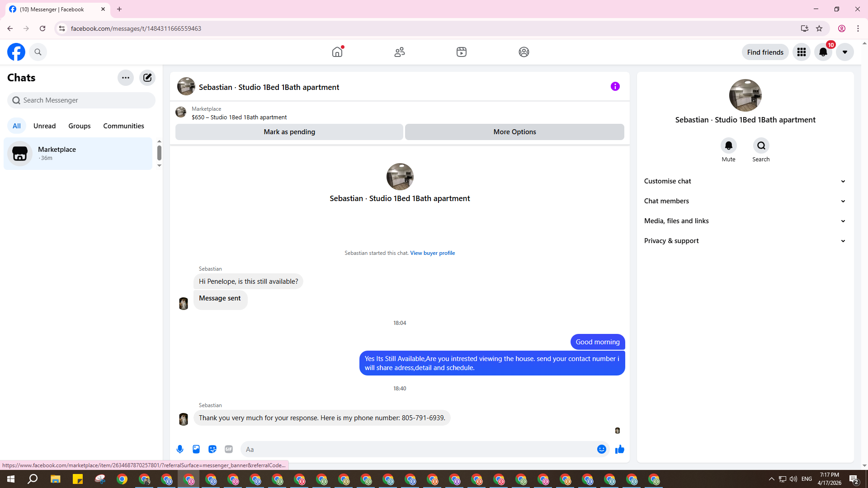The width and height of the screenshot is (868, 488).
Task: Switch to the Unread chats tab
Action: tap(44, 126)
